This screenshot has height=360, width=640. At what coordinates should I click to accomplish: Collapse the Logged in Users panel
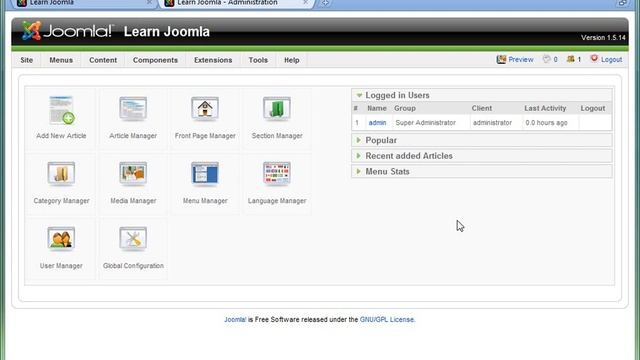click(359, 96)
